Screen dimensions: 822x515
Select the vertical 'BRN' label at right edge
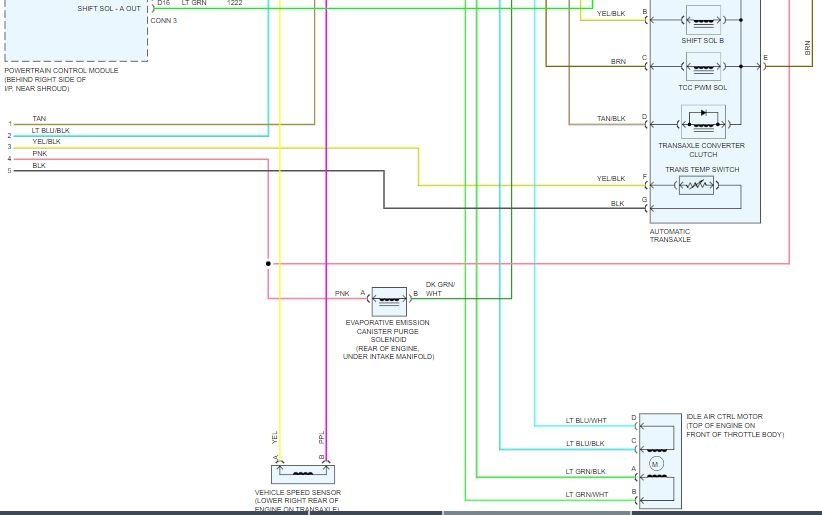[x=807, y=48]
